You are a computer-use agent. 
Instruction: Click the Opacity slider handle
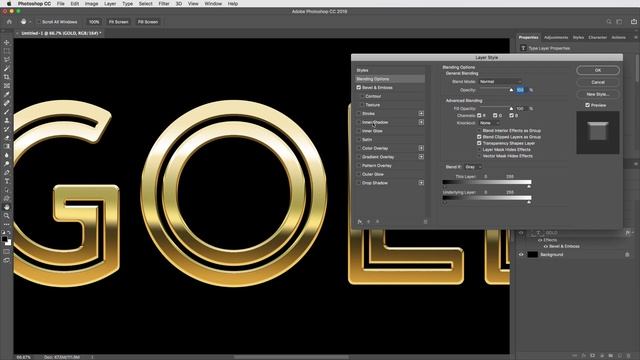(511, 90)
